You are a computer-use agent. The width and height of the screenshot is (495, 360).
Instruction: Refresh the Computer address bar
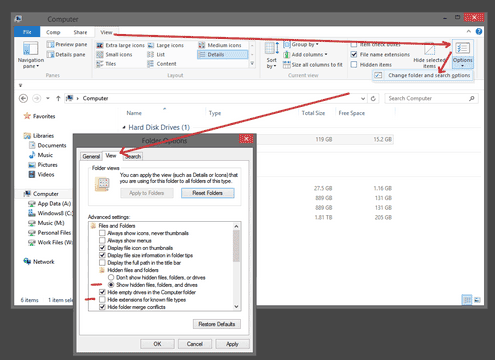coord(373,98)
